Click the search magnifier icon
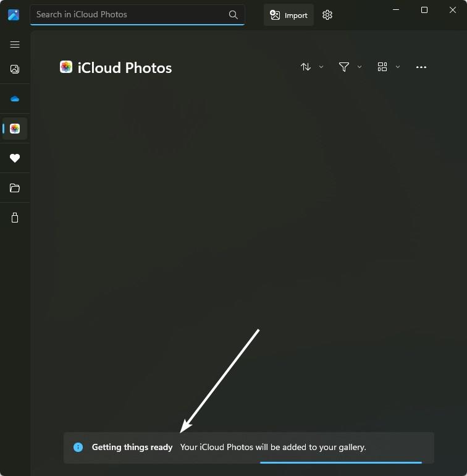 [233, 15]
